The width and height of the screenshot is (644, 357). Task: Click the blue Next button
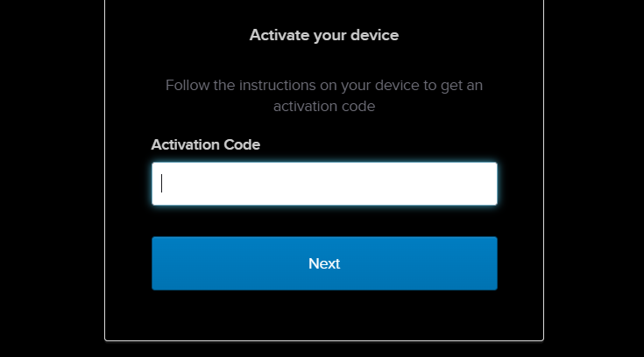point(324,263)
